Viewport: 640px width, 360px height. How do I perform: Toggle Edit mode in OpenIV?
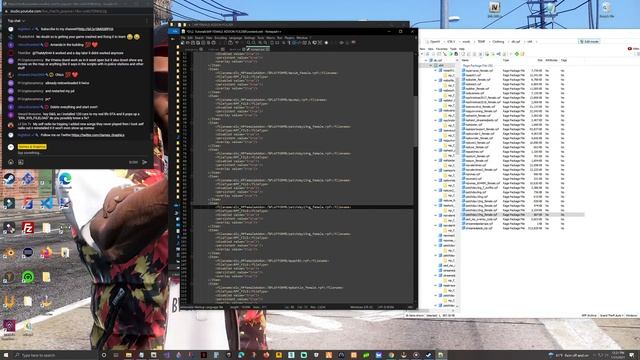[589, 42]
